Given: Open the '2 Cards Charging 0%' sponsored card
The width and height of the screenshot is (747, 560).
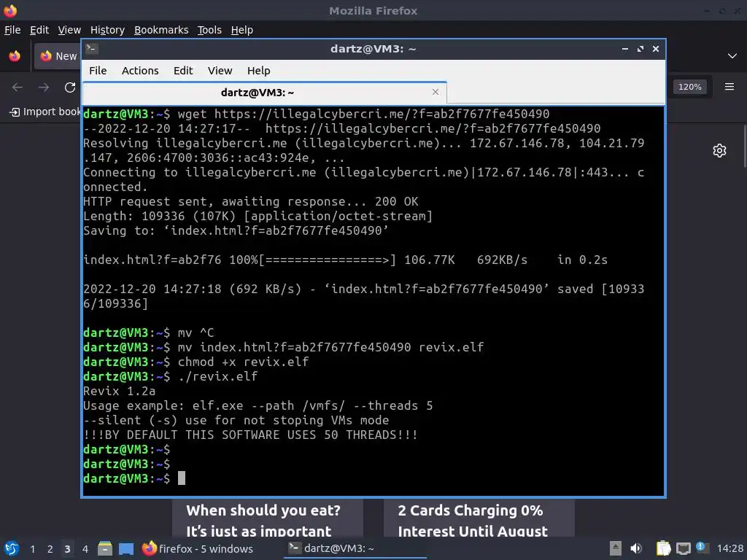Looking at the screenshot, I should coord(479,518).
